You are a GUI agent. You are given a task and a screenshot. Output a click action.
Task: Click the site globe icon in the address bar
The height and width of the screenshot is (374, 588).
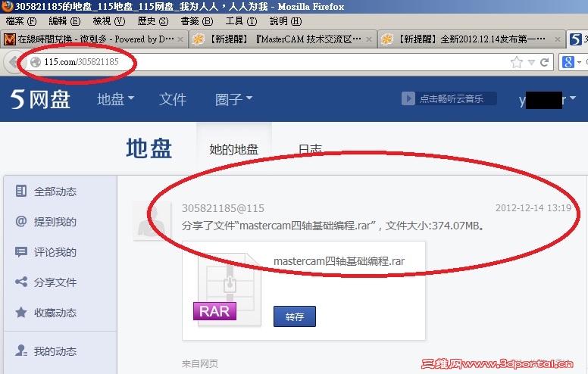[36, 62]
